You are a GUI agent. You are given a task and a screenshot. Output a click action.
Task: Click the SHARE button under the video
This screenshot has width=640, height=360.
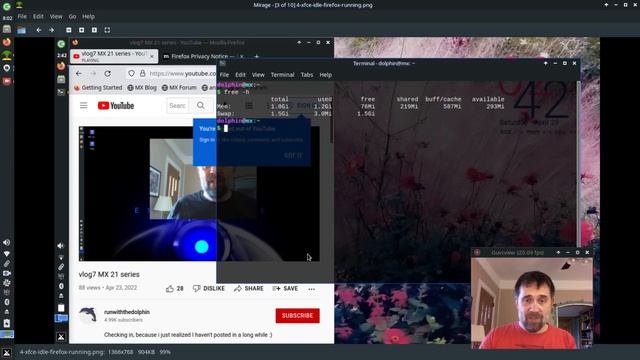[249, 289]
